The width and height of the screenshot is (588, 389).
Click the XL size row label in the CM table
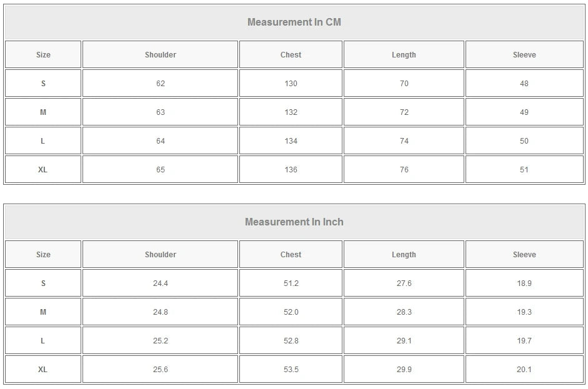click(43, 170)
